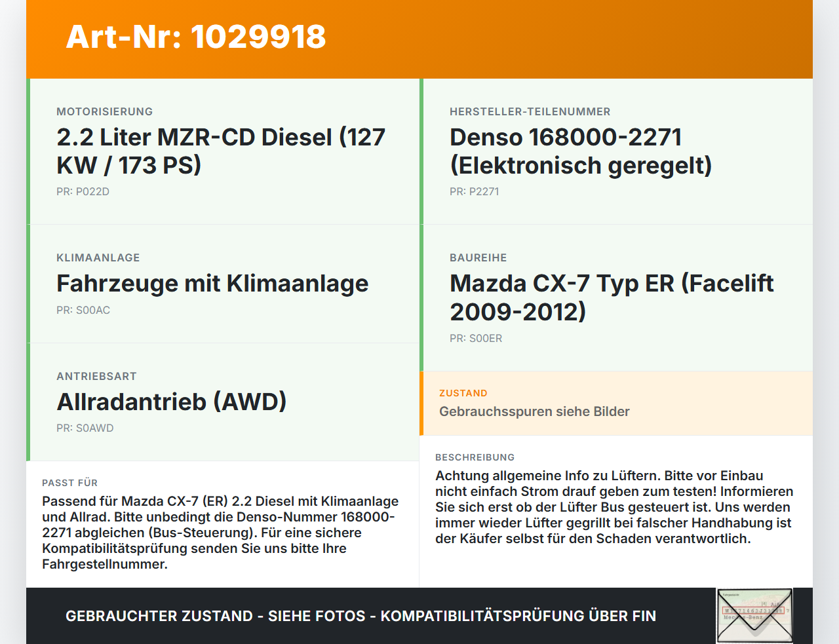Click the PR: S00ER code
Screen dimensions: 839x644
476,338
